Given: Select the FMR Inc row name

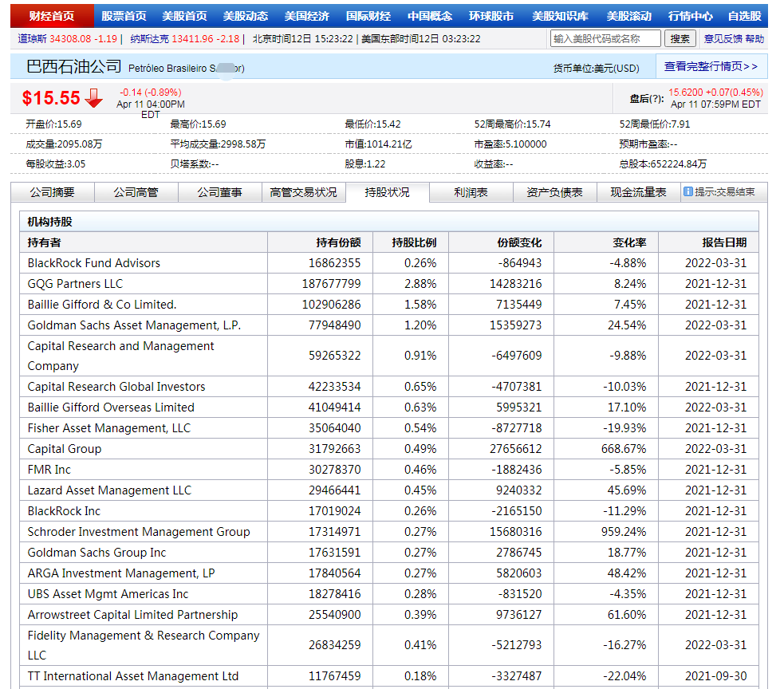Looking at the screenshot, I should (x=49, y=470).
